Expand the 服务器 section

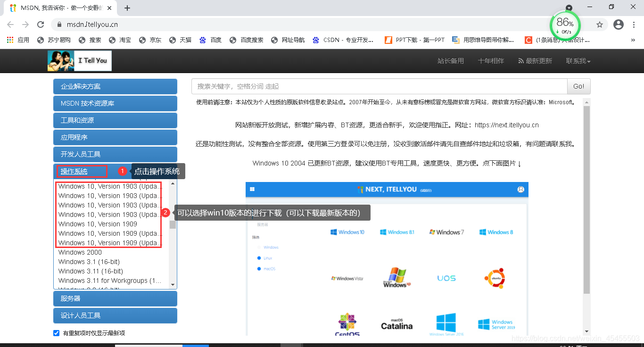pos(115,298)
